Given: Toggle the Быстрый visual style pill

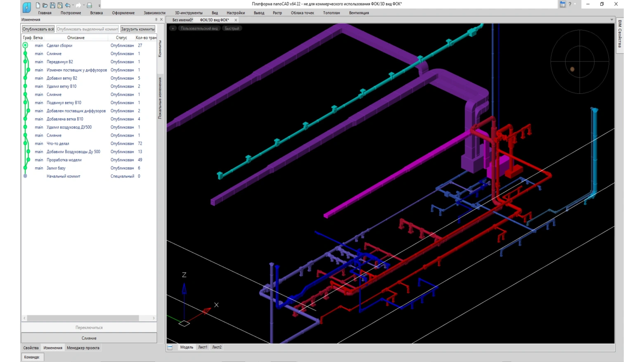Looking at the screenshot, I should pyautogui.click(x=232, y=28).
